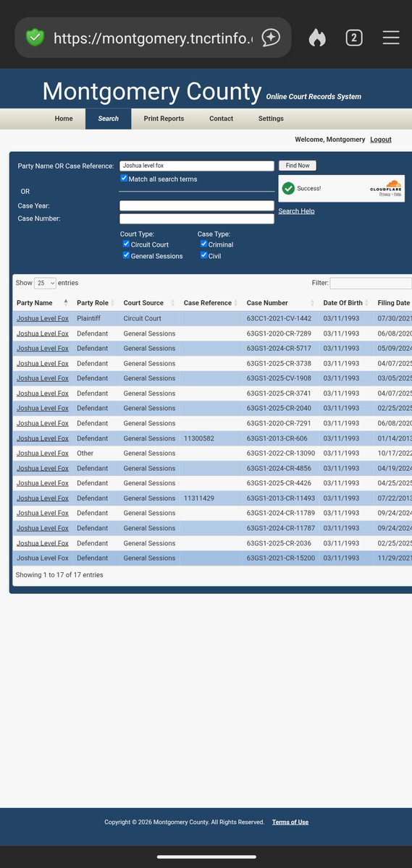Viewport: 412px width, 868px height.
Task: Open Joshua Level Fox Plaintiff record
Action: click(43, 318)
